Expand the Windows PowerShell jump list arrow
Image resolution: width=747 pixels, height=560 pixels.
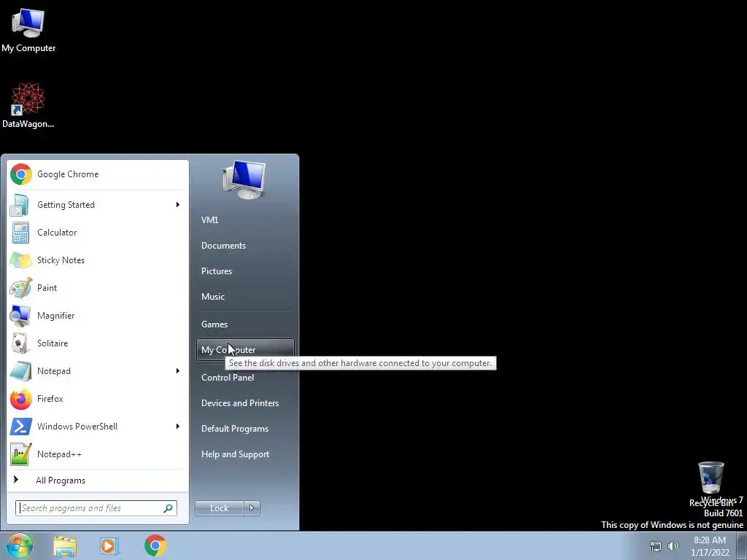pos(178,426)
